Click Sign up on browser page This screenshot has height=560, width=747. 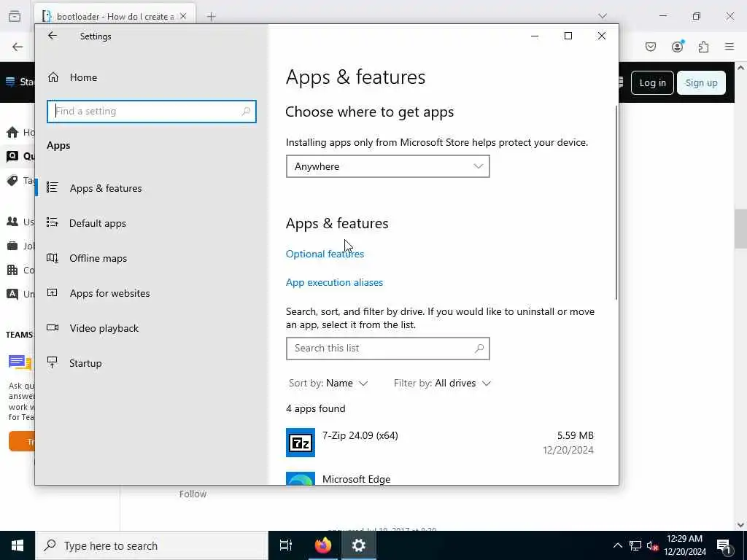pos(701,83)
